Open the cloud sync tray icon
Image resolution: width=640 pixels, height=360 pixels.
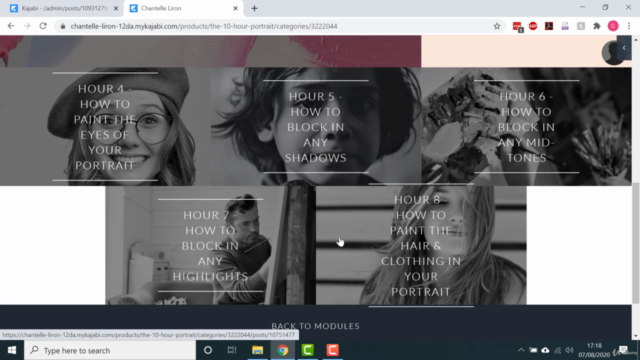point(545,350)
